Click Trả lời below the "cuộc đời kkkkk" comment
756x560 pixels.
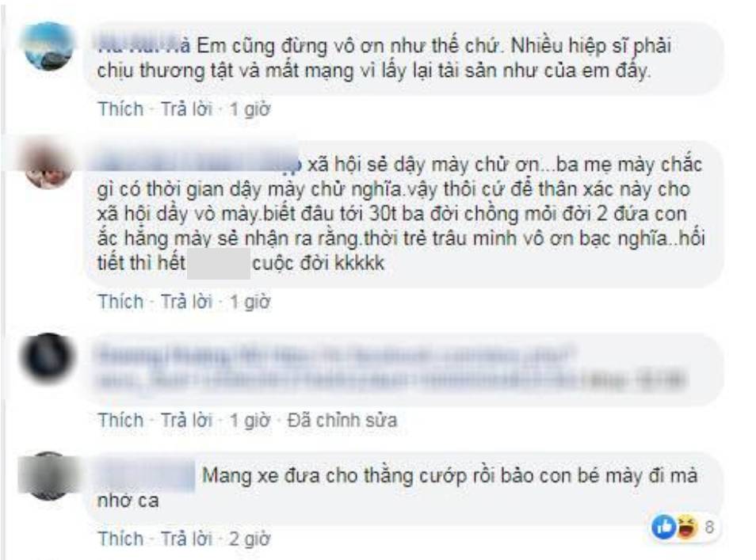(186, 302)
